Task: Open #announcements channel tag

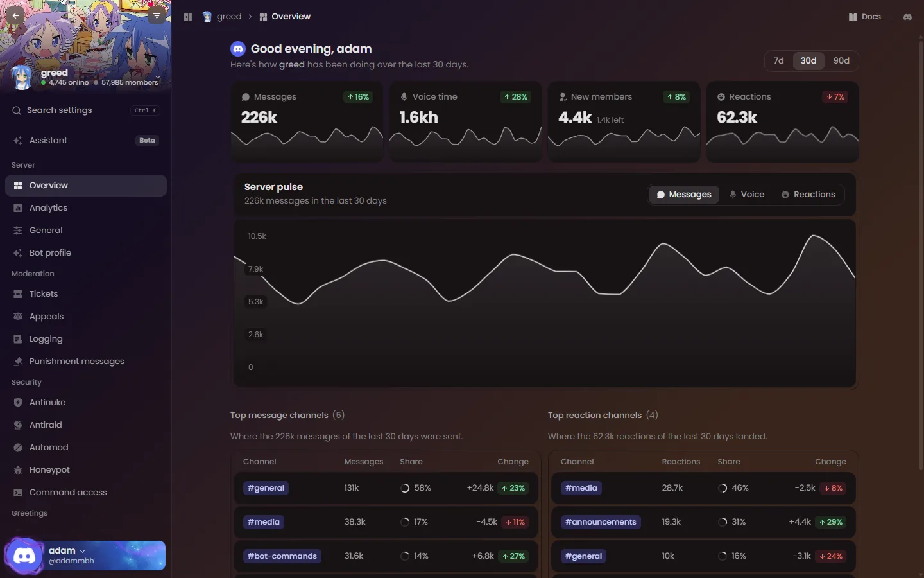Action: click(601, 522)
